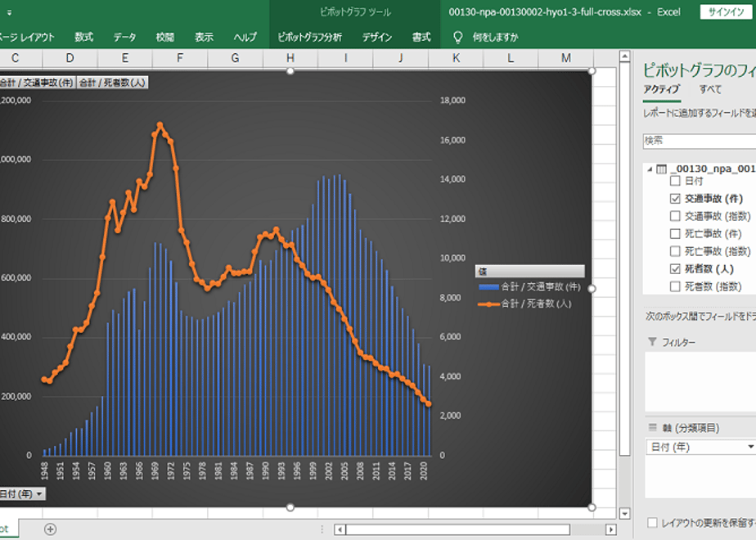The height and width of the screenshot is (540, 756).
Task: Click the funnel icon of フィルター area
Action: pyautogui.click(x=652, y=342)
